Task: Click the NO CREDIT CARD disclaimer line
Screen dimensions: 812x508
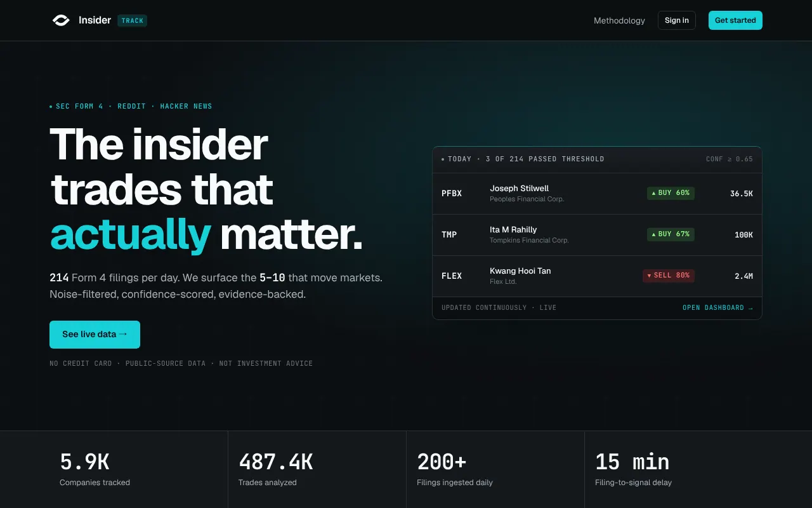Action: pos(181,364)
